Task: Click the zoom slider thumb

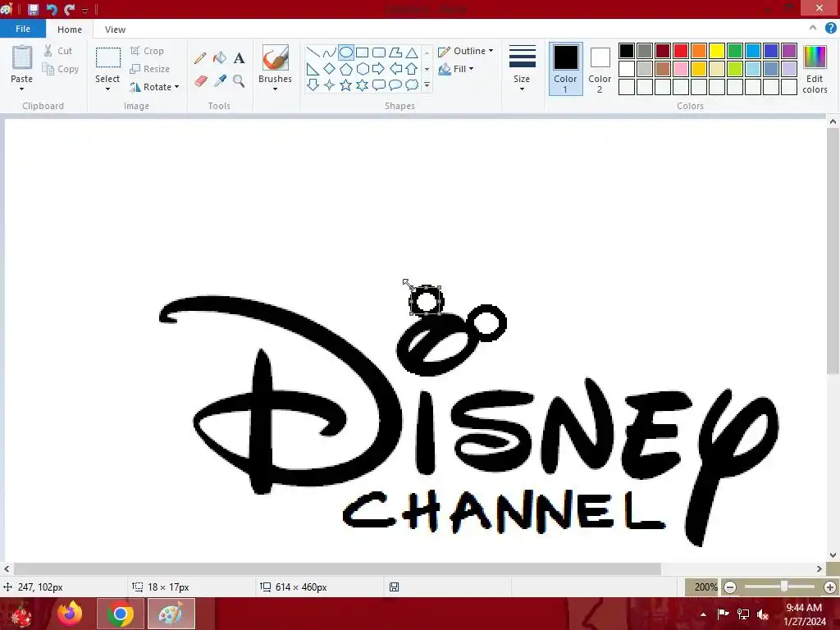Action: [x=784, y=587]
